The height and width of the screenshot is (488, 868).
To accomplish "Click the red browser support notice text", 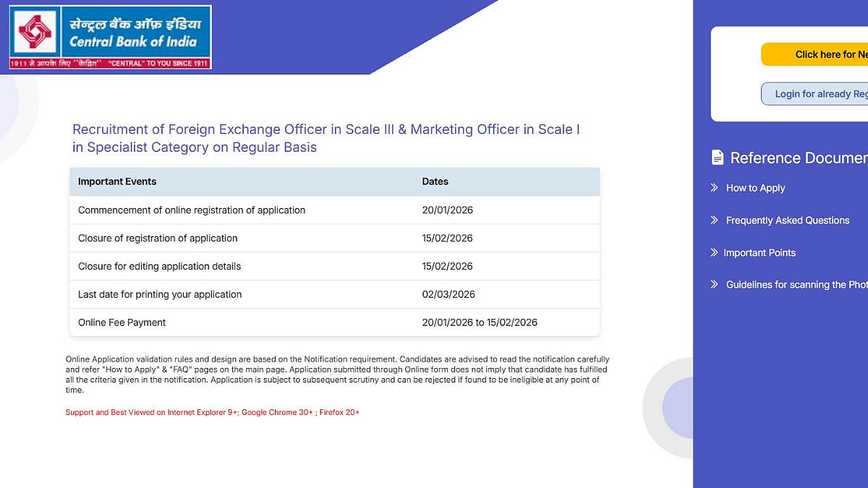I will 213,412.
